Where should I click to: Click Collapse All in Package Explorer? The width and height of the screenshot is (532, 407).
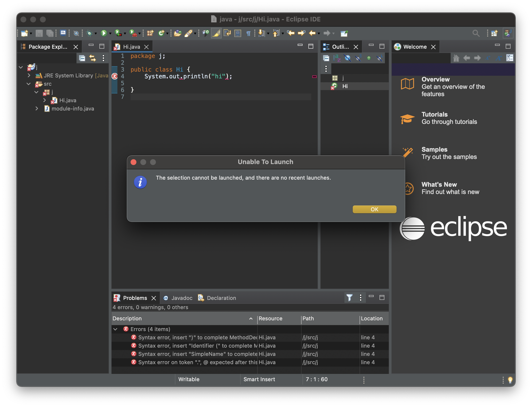(82, 58)
